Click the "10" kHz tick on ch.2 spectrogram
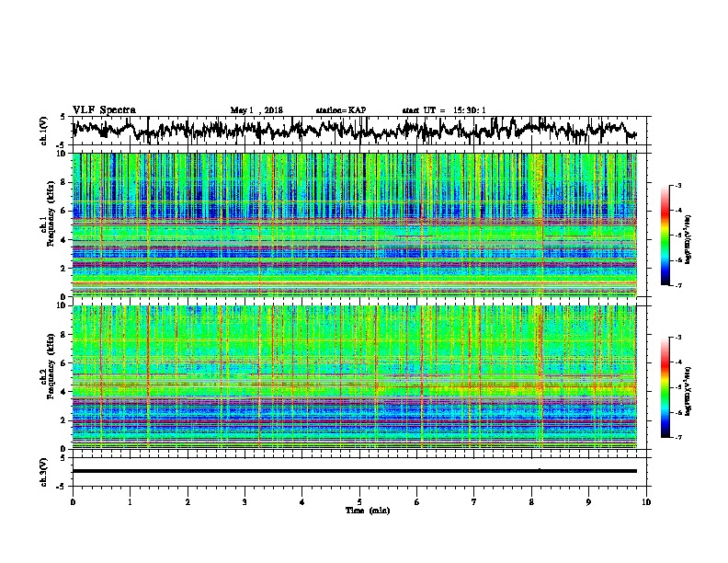 click(63, 305)
